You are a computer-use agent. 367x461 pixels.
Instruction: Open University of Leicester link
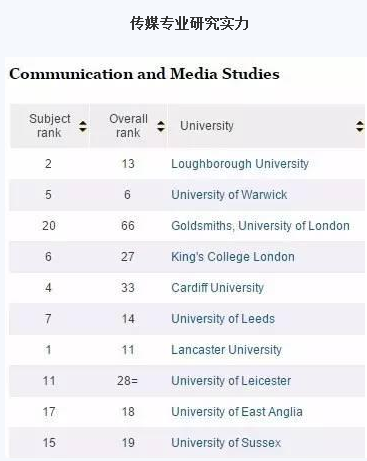pyautogui.click(x=231, y=381)
